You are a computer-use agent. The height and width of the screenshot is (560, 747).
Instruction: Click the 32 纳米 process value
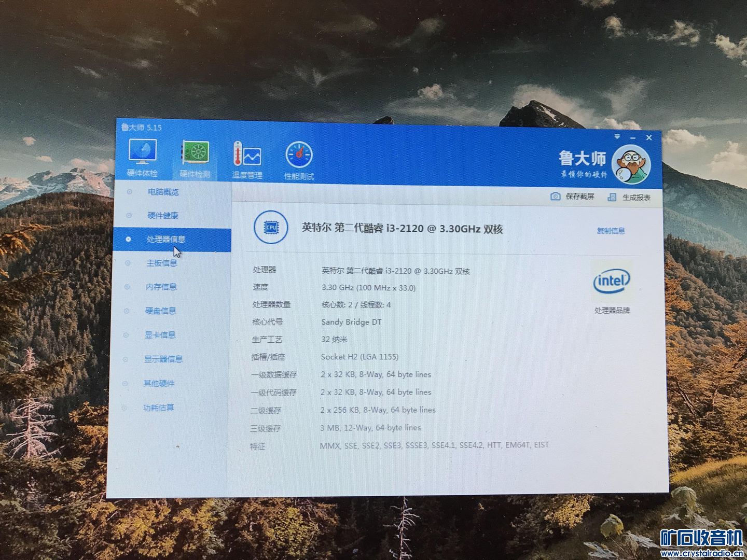(334, 339)
